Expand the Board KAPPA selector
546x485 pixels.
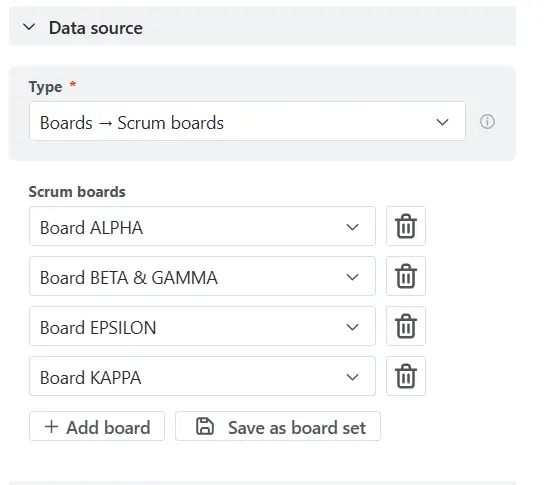(202, 376)
